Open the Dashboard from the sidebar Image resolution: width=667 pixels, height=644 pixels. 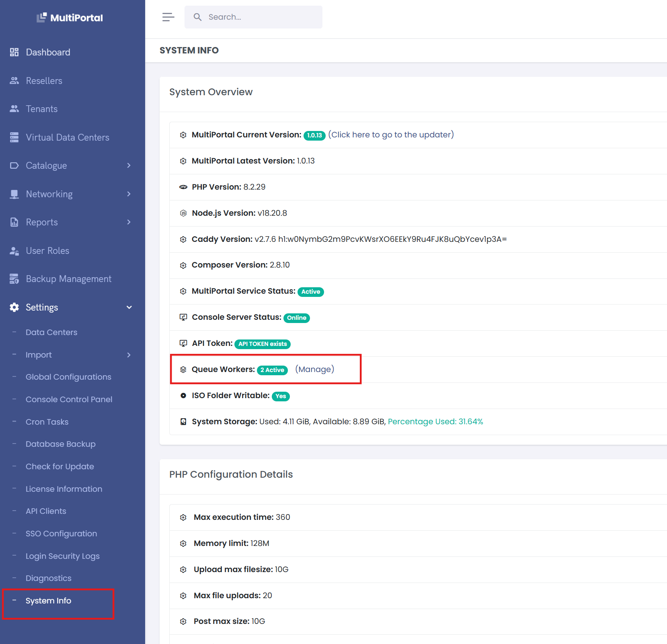(x=47, y=52)
